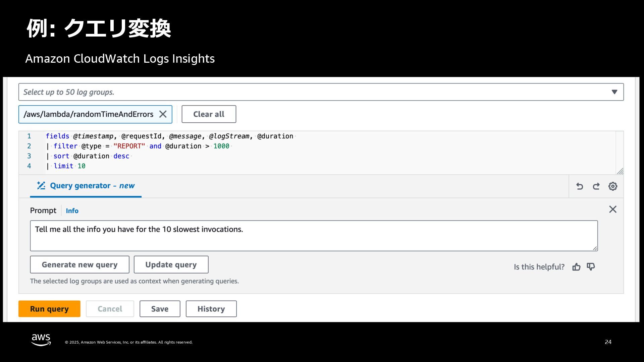644x362 pixels.
Task: Open query editor settings gear
Action: coord(613,186)
